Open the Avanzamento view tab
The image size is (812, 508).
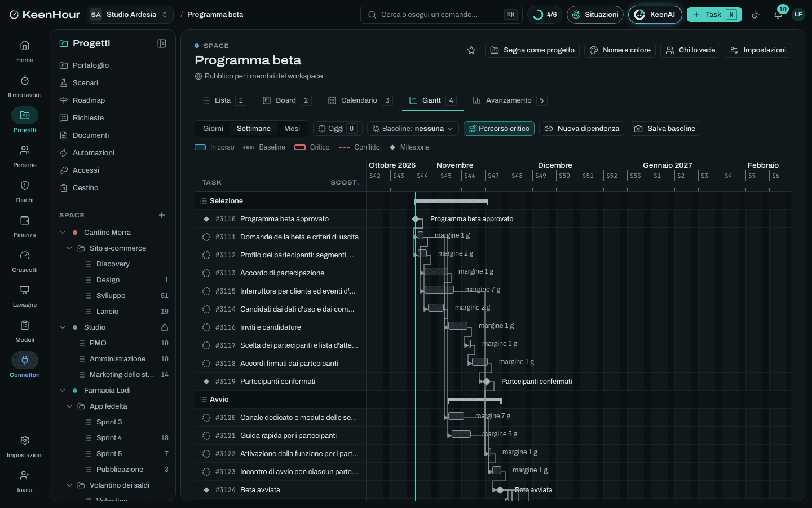(x=510, y=100)
